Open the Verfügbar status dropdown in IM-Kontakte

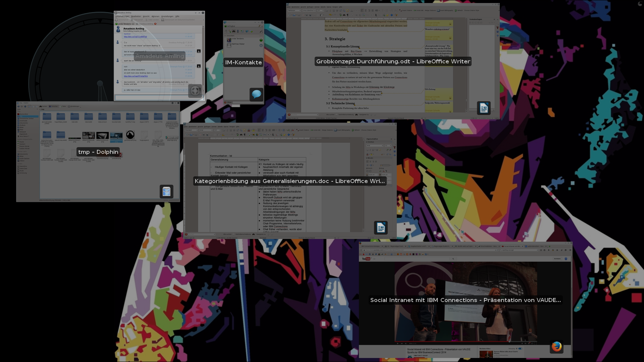coord(244,26)
